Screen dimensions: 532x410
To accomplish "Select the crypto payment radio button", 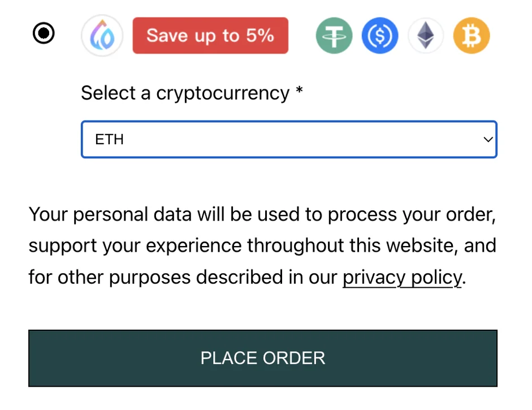I will click(44, 34).
